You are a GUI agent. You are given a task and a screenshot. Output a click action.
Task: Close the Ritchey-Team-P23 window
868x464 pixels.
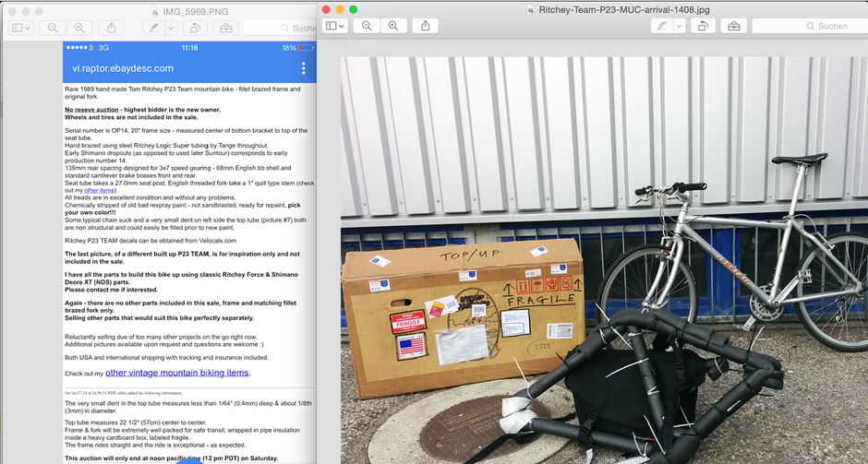coord(326,10)
